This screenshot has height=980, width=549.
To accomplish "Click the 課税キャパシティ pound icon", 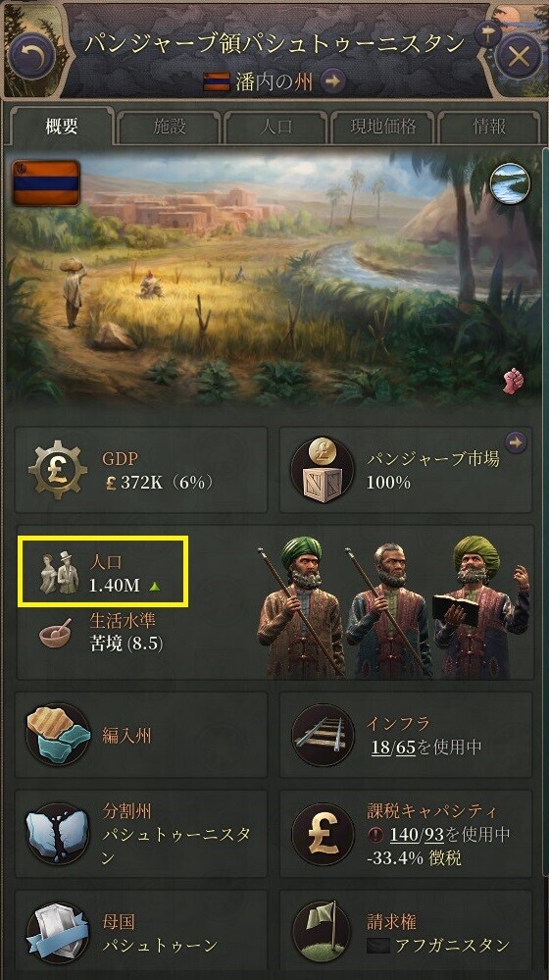I will (x=323, y=833).
